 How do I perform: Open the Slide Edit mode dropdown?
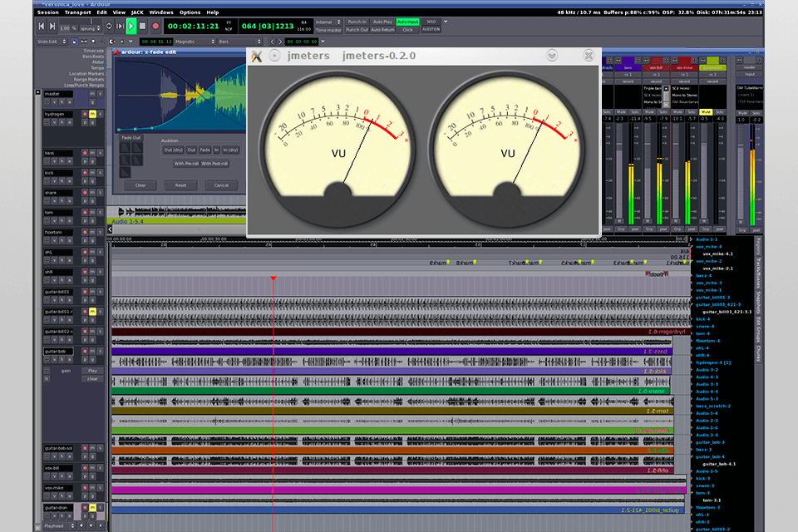pyautogui.click(x=50, y=41)
